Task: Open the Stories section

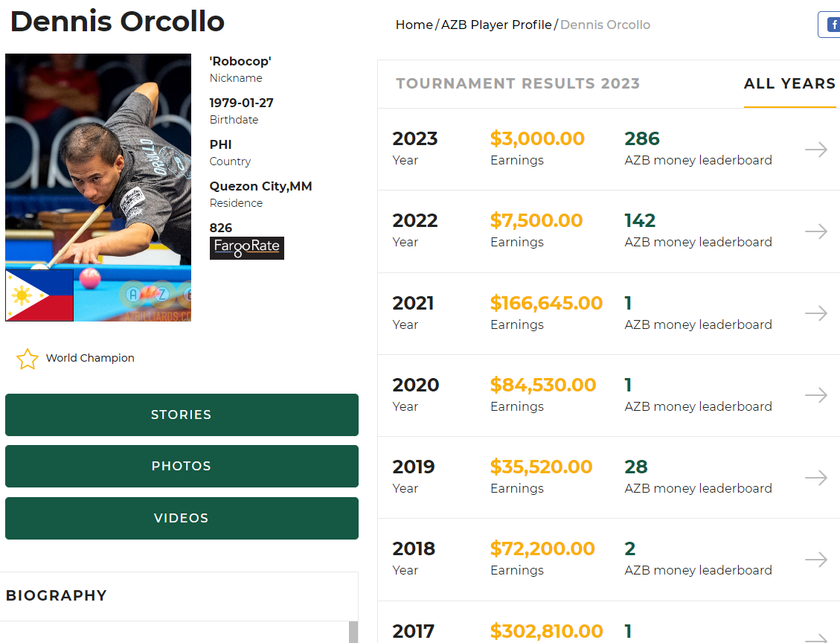Action: click(x=182, y=415)
